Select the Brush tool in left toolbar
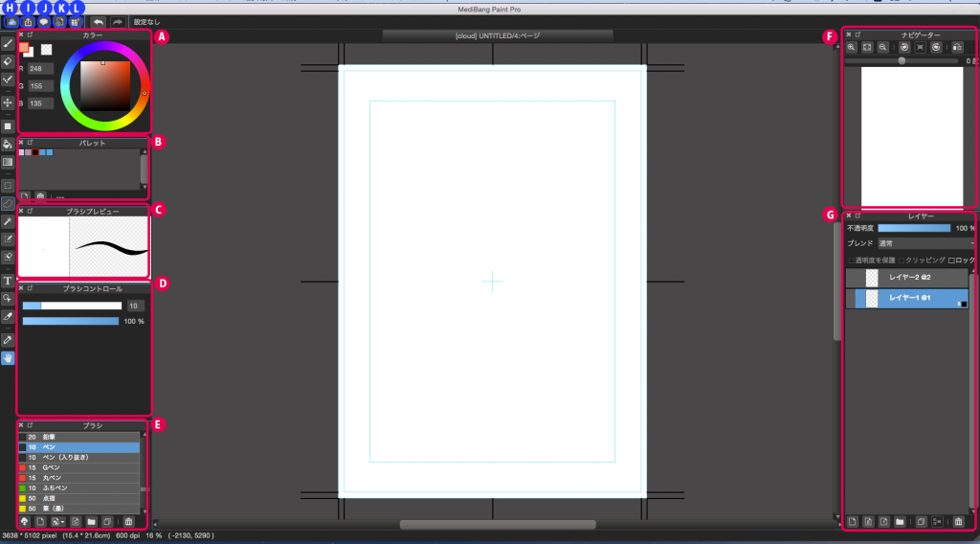Image resolution: width=980 pixels, height=544 pixels. pyautogui.click(x=8, y=44)
